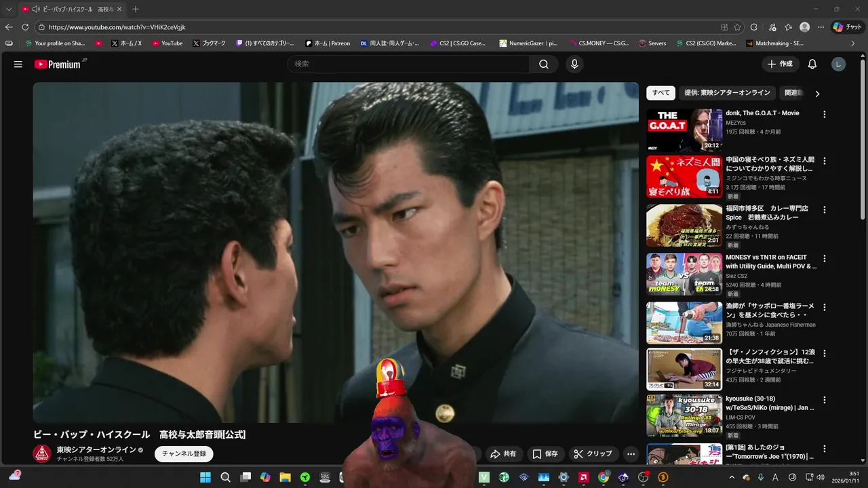868x488 pixels.
Task: Open Windows Start menu
Action: pos(205,477)
